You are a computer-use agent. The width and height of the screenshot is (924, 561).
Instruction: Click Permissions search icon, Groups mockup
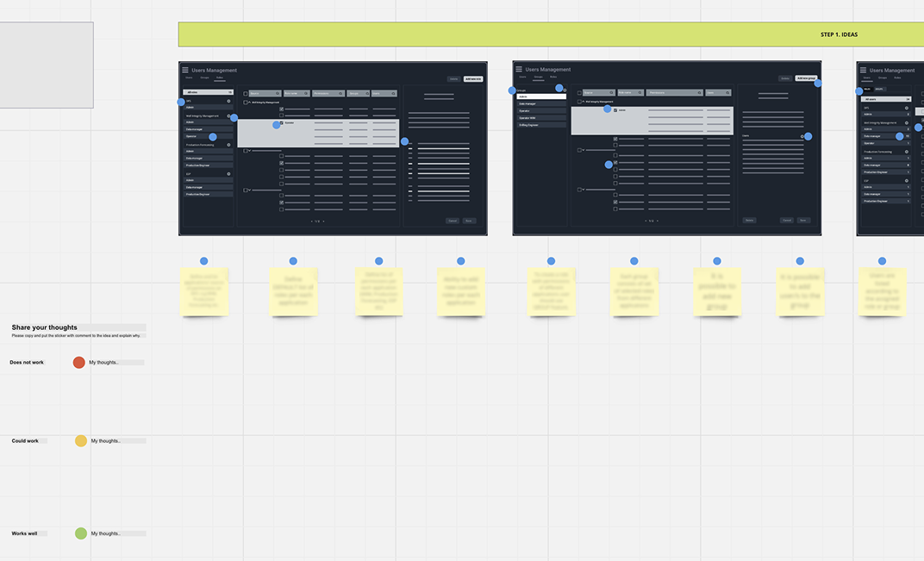pos(699,92)
